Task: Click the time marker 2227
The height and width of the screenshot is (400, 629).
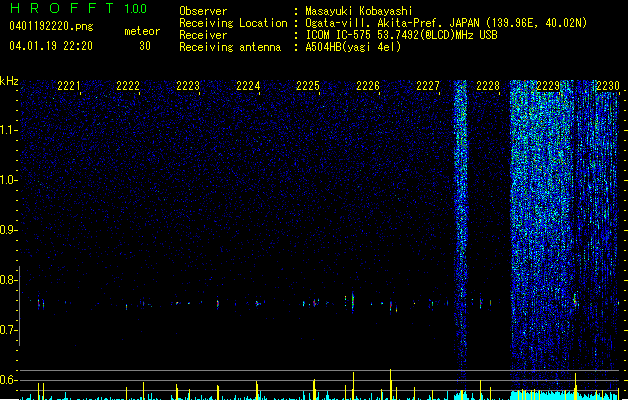Action: point(428,86)
